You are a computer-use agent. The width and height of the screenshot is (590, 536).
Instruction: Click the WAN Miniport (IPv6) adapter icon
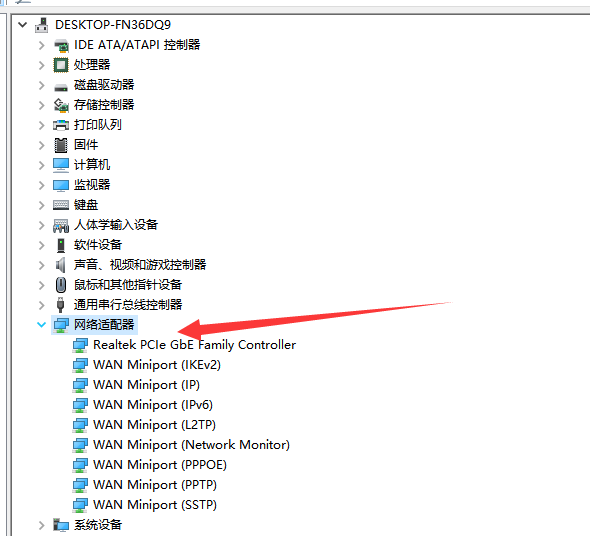click(x=80, y=405)
